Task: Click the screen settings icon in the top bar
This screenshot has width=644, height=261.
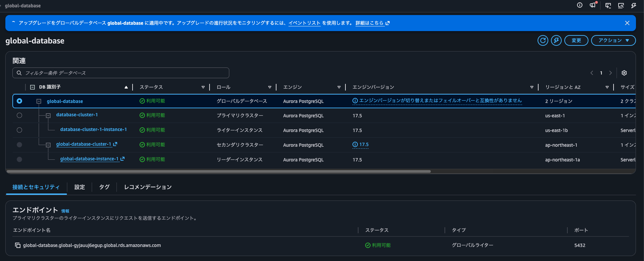Action: [621, 5]
